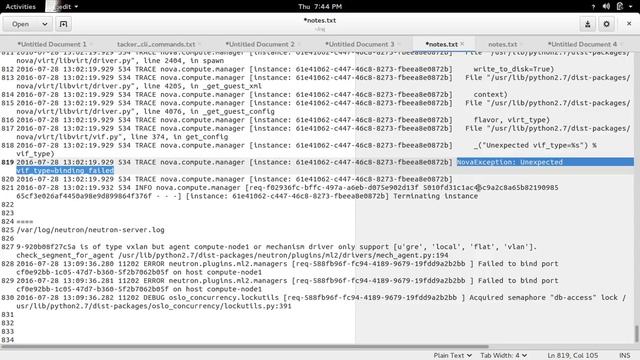Open the Tab Width: 4 dropdown
640x360 pixels.
(503, 356)
